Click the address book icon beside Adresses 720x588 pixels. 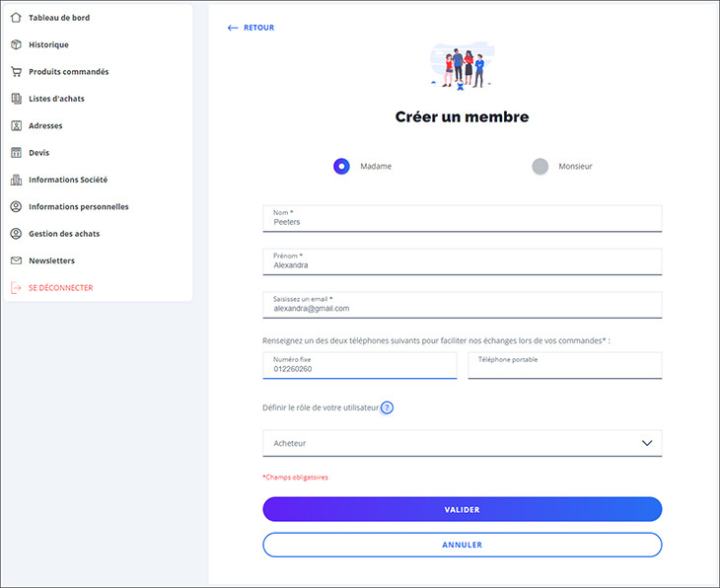(x=16, y=125)
